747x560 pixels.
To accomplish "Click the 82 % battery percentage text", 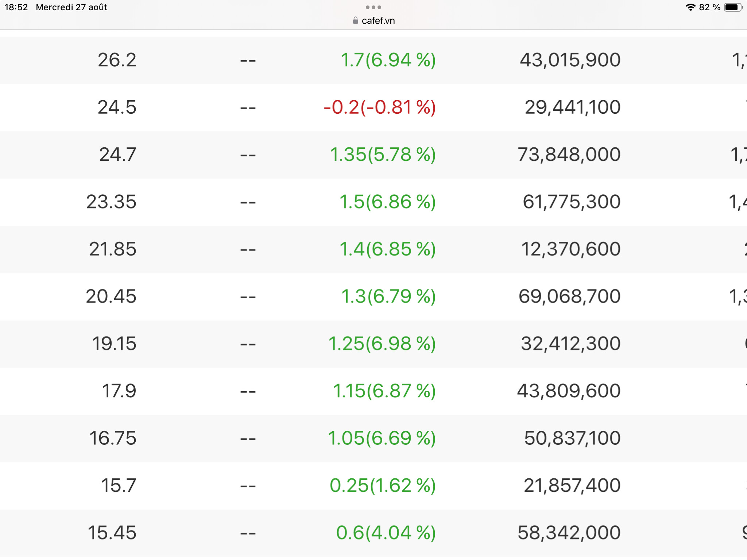I will pyautogui.click(x=709, y=7).
